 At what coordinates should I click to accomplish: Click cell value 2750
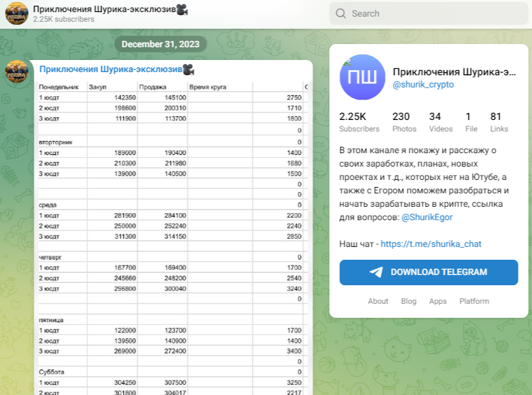point(294,98)
